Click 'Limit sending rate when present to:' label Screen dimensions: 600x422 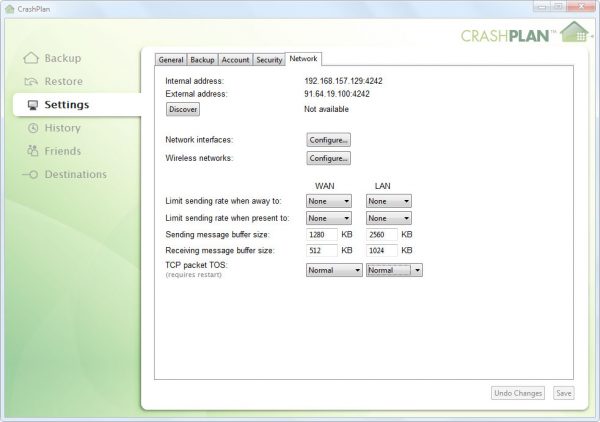click(227, 218)
